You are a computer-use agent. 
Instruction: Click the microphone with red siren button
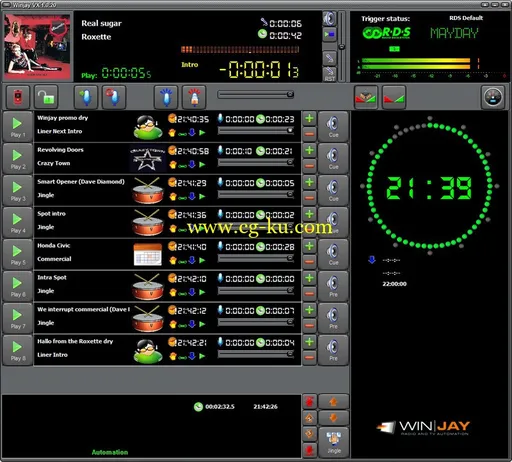(194, 97)
